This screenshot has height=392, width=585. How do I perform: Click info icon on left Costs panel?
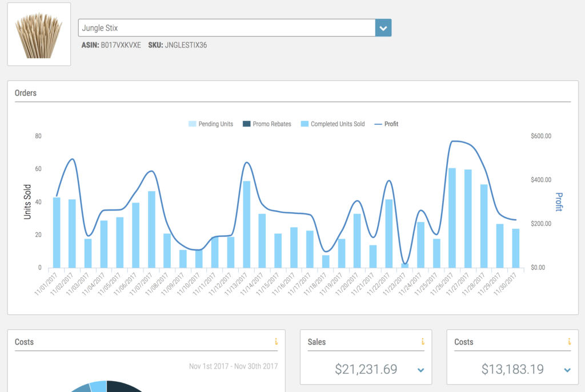pyautogui.click(x=276, y=342)
